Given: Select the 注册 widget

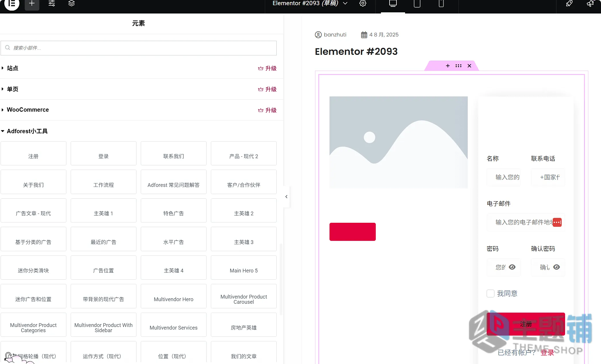Looking at the screenshot, I should [33, 153].
